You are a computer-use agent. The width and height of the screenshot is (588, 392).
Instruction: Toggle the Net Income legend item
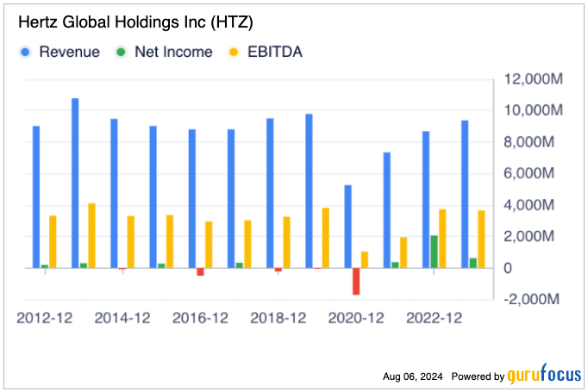(164, 52)
